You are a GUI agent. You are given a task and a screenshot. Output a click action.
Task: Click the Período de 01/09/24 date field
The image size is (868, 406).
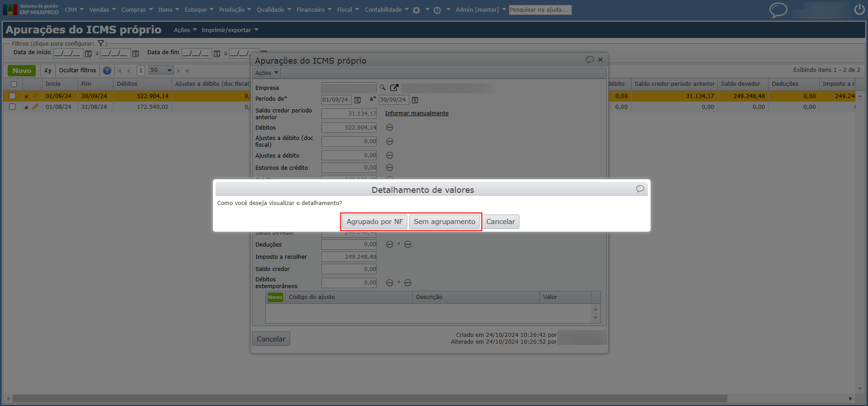[337, 100]
